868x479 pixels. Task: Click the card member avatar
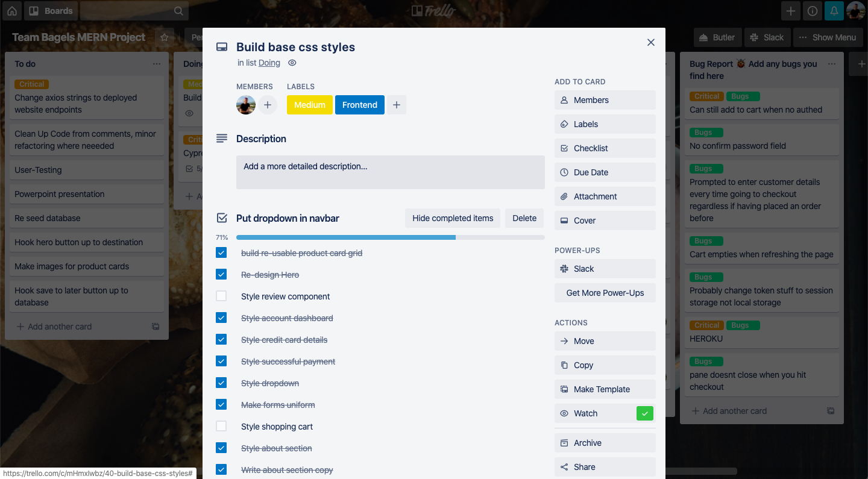246,105
